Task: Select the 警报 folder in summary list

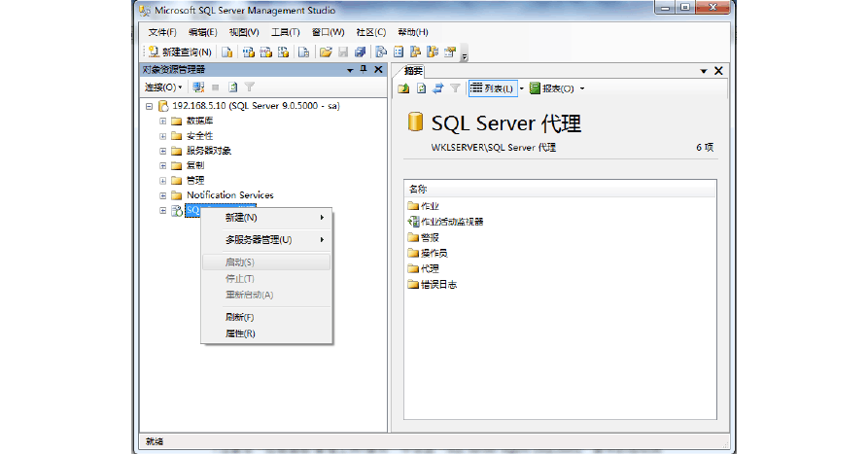Action: (x=424, y=237)
